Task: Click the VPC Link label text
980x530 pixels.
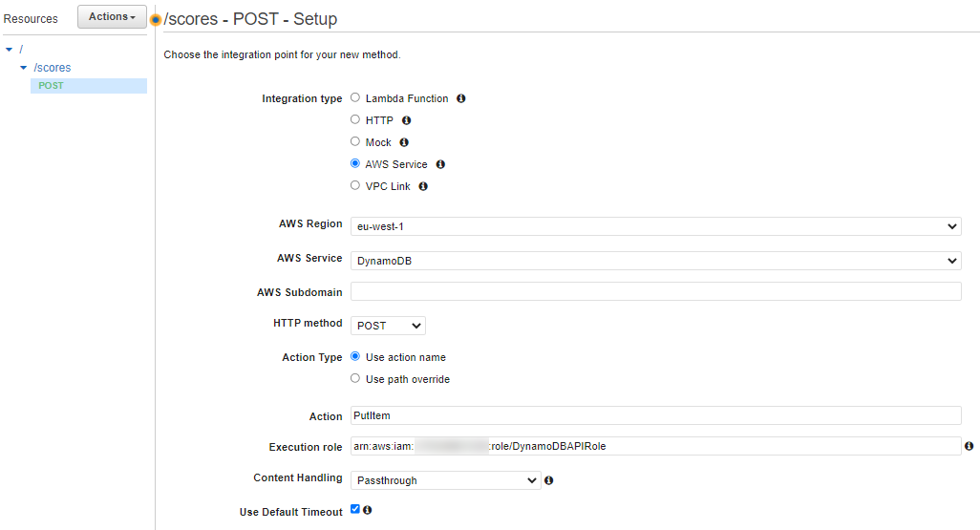Action: (x=388, y=186)
